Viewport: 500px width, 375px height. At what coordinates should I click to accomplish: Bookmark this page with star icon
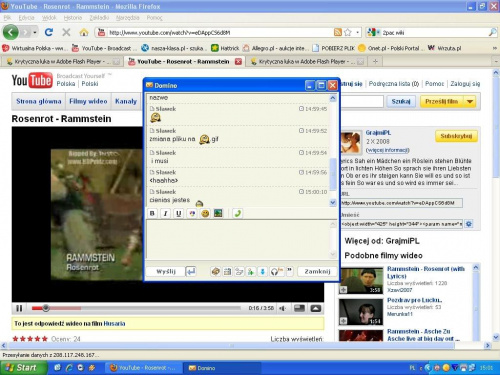coord(348,32)
